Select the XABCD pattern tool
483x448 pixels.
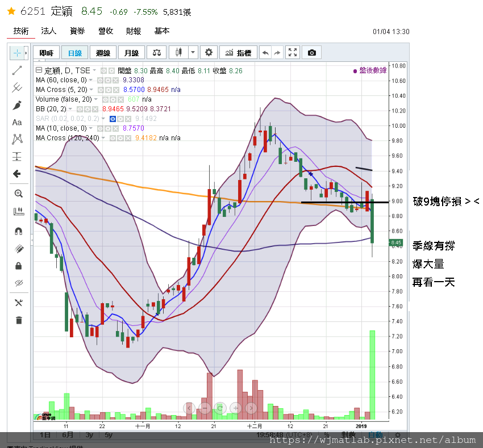click(x=17, y=139)
